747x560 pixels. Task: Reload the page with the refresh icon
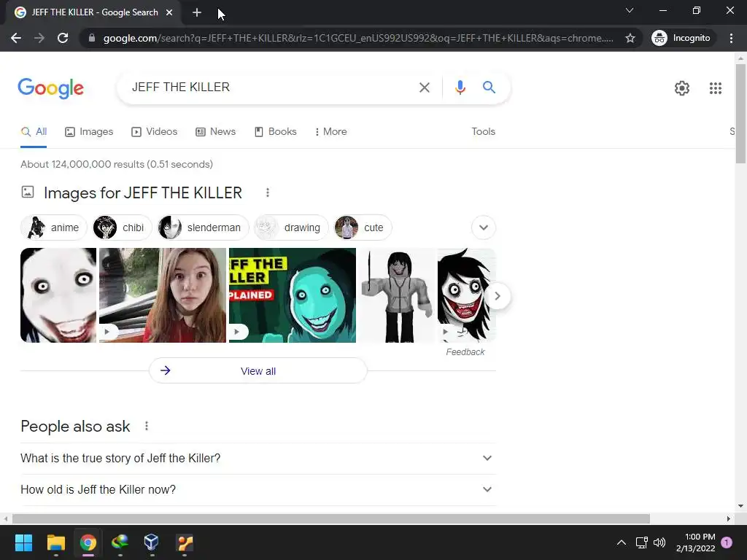click(63, 38)
